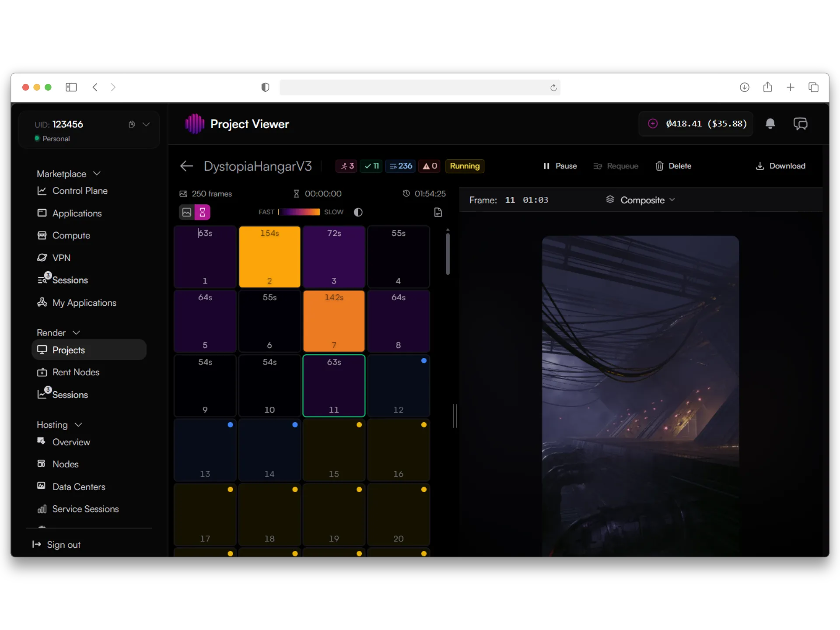Expand the UID account dropdown chevron
840x630 pixels.
[147, 124]
